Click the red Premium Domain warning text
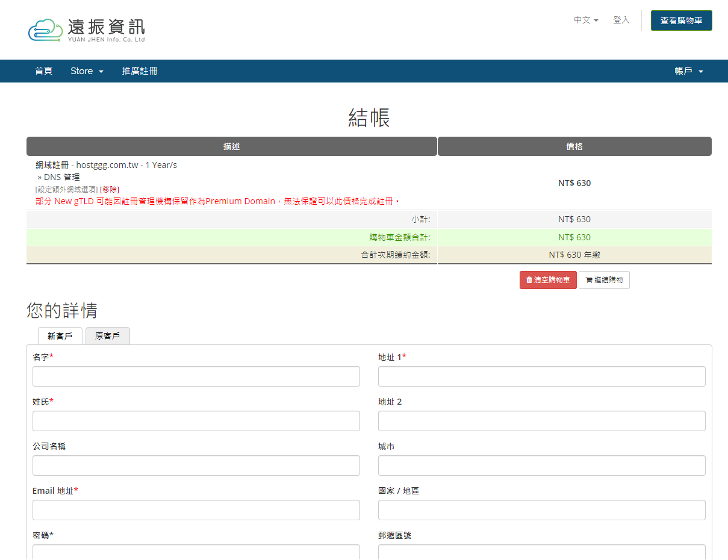 click(x=218, y=201)
